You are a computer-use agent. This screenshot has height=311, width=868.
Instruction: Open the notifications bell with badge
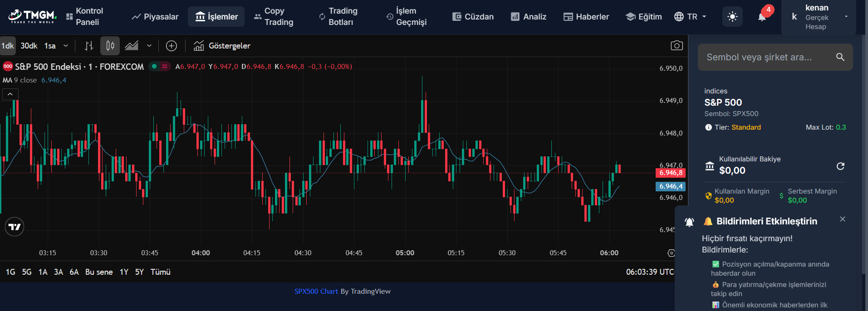click(x=762, y=16)
